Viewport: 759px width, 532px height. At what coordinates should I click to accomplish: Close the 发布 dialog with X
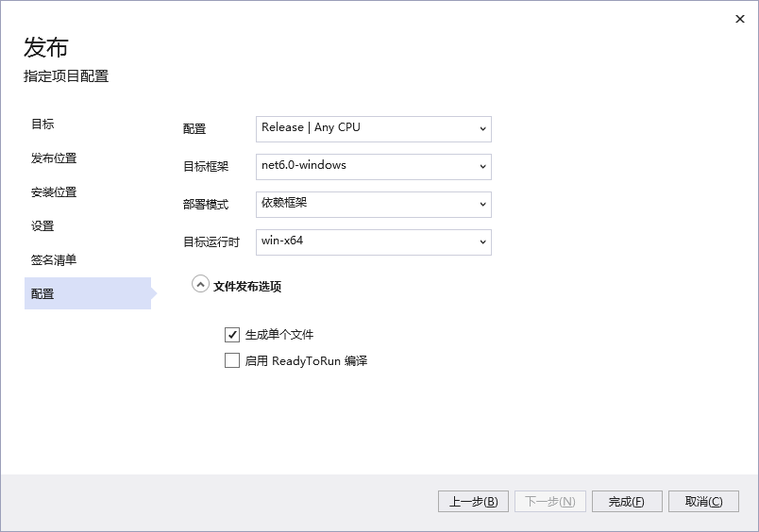point(739,19)
